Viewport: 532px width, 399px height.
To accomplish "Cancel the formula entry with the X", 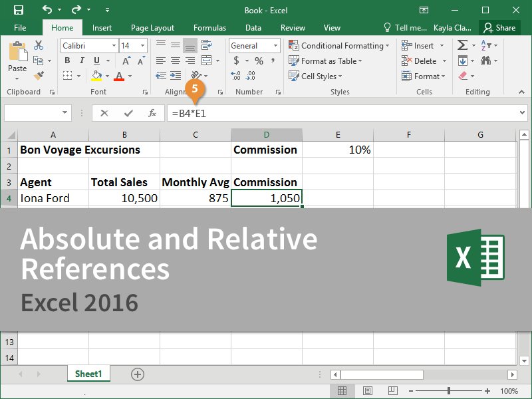I will click(104, 113).
